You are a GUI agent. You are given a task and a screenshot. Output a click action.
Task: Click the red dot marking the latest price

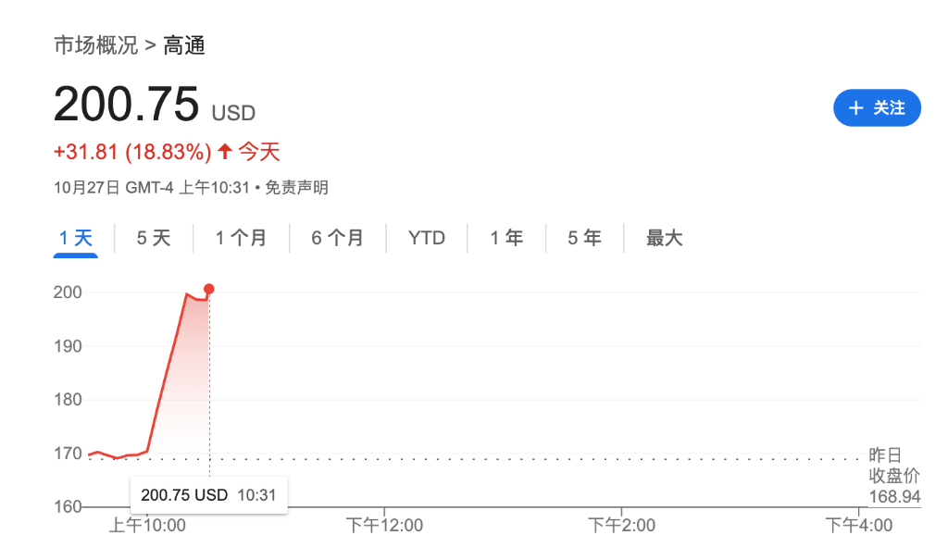pyautogui.click(x=208, y=288)
